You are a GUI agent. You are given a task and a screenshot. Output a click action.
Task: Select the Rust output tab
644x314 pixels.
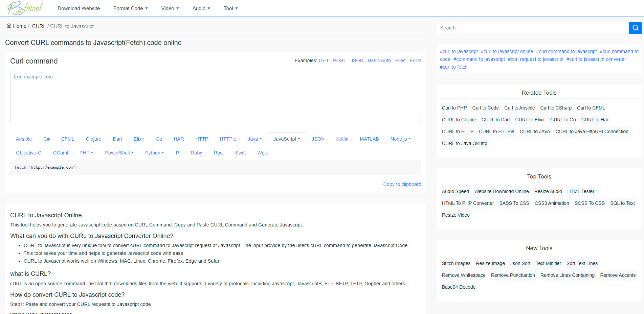tap(219, 153)
